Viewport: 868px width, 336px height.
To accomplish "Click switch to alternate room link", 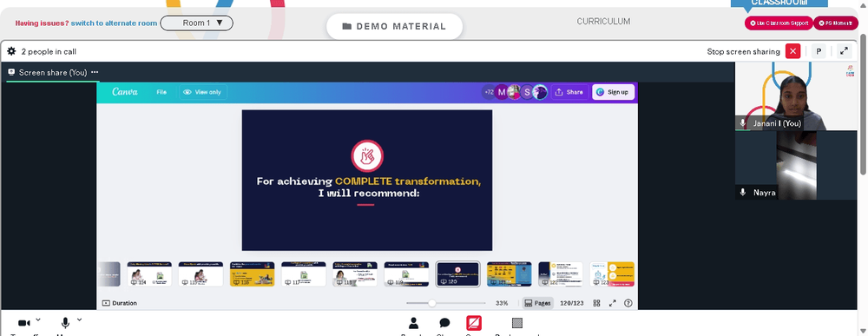I will [114, 23].
